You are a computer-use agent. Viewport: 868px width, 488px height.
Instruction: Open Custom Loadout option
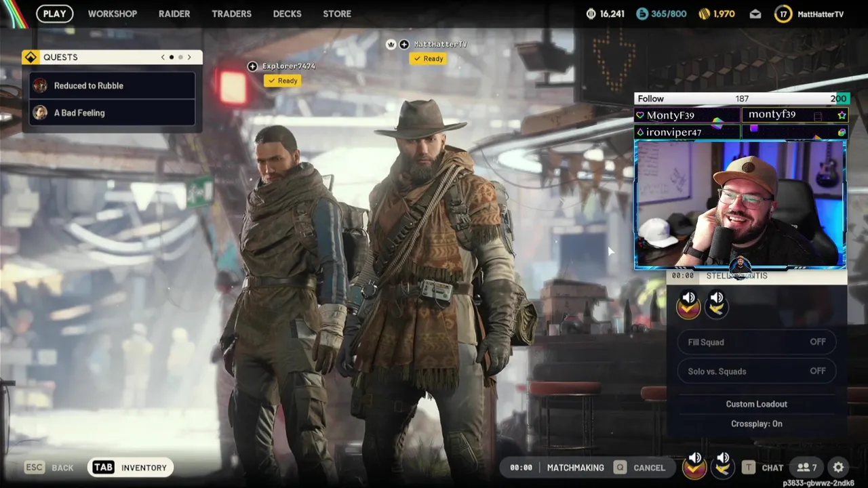tap(757, 404)
